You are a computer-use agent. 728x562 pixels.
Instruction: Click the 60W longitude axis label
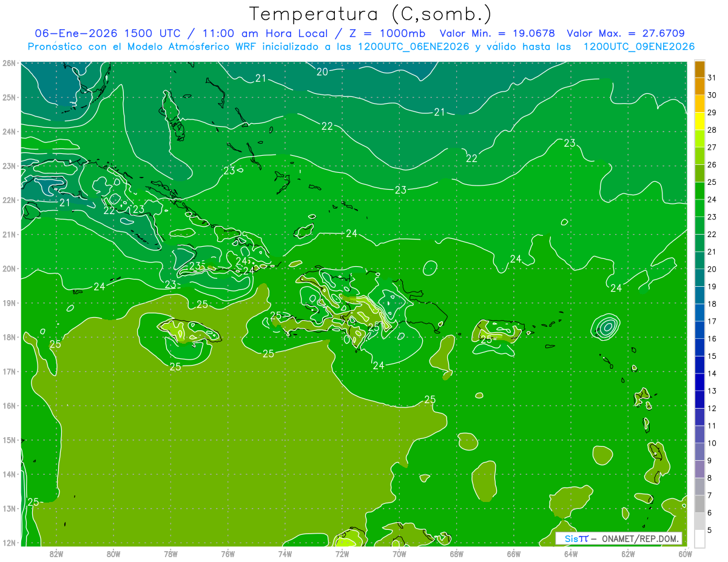click(x=686, y=554)
